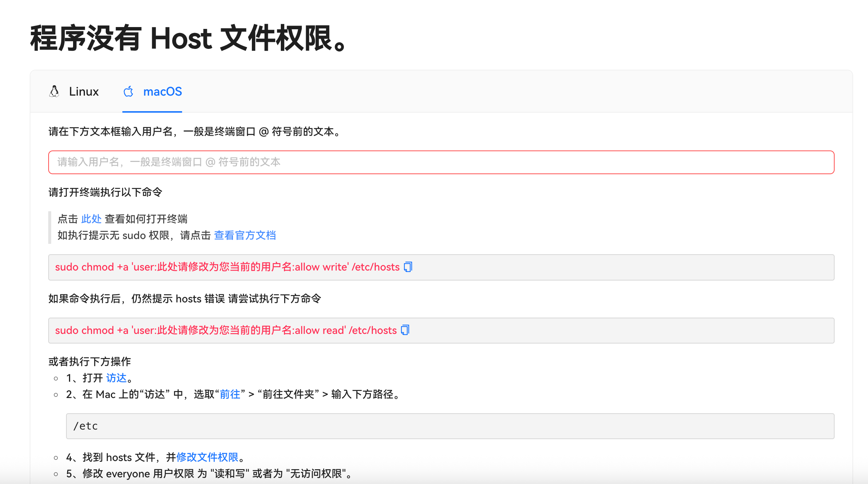Viewport: 868px width, 484px height.
Task: Click step 5 about everyone 用户权限
Action: pyautogui.click(x=210, y=474)
